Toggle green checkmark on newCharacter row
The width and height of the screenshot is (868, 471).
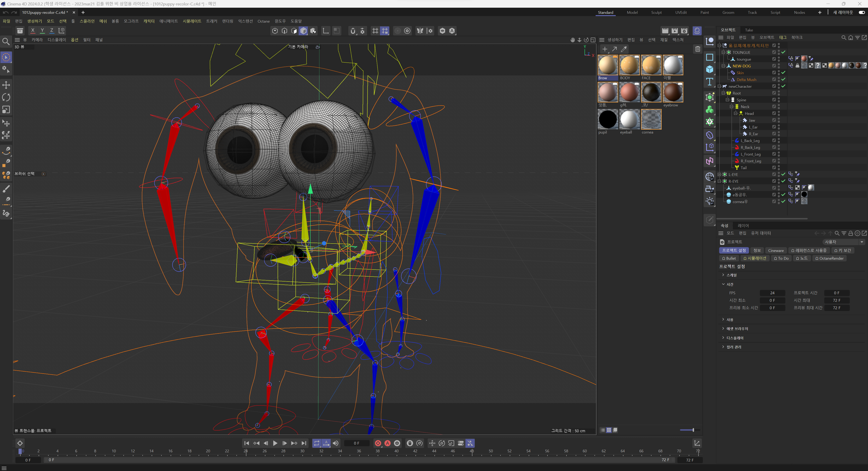coord(783,86)
